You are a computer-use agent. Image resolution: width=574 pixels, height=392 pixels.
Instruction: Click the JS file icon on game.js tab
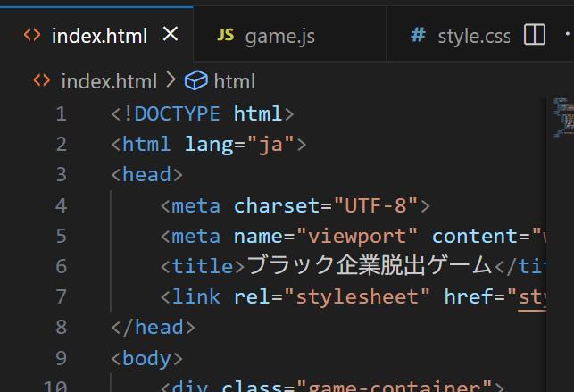tap(226, 35)
